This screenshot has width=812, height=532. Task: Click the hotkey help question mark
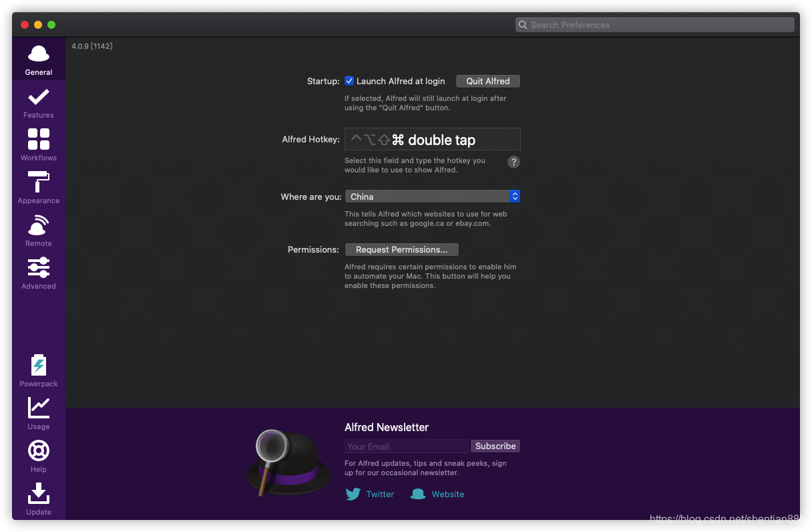click(x=514, y=162)
